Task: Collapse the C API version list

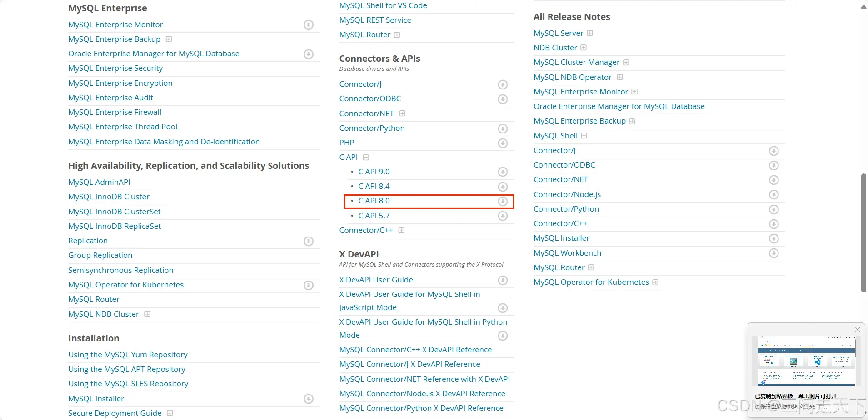Action: (366, 158)
